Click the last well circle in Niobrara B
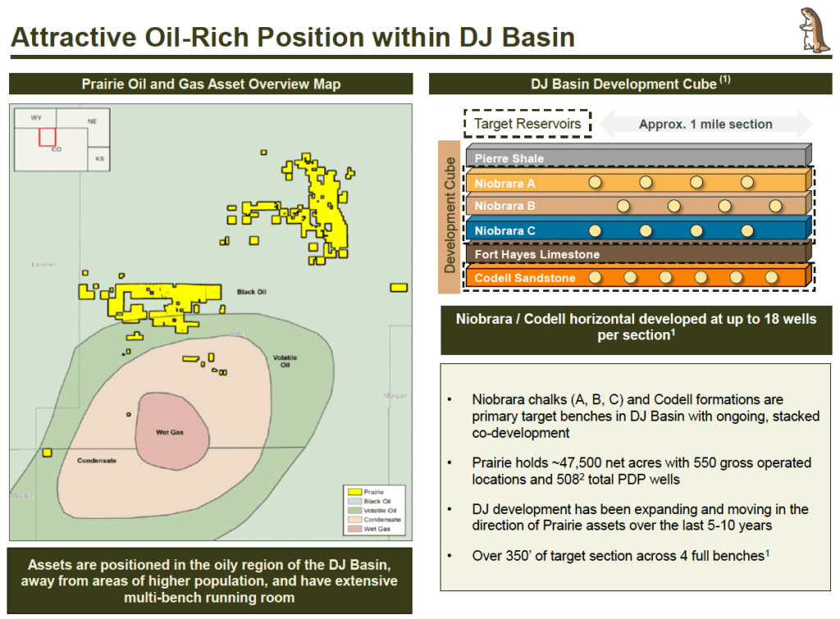Screen dimensions: 840x619 775,206
